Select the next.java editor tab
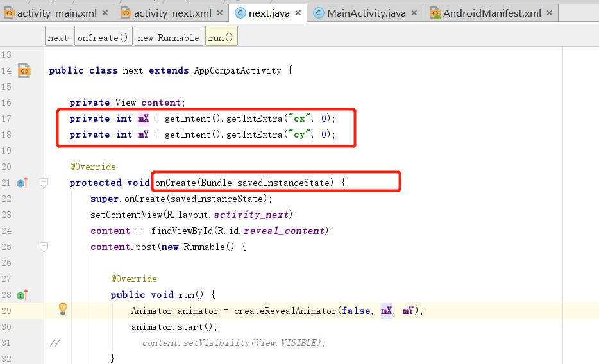 point(269,13)
